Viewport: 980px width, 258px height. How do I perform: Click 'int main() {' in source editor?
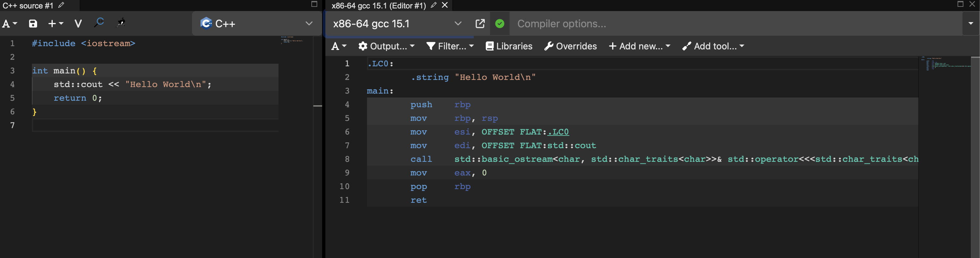(x=64, y=71)
